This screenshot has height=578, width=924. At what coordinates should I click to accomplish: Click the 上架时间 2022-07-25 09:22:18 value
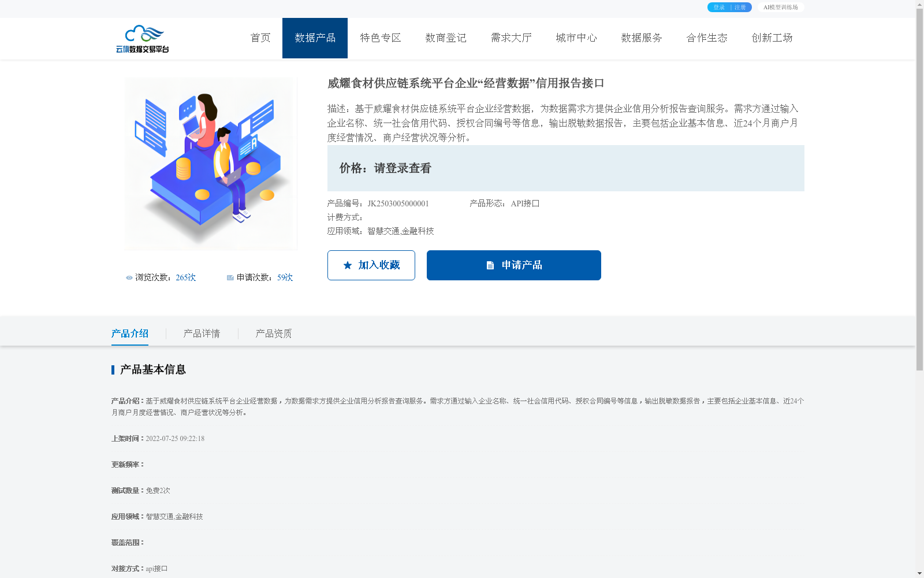click(x=175, y=439)
